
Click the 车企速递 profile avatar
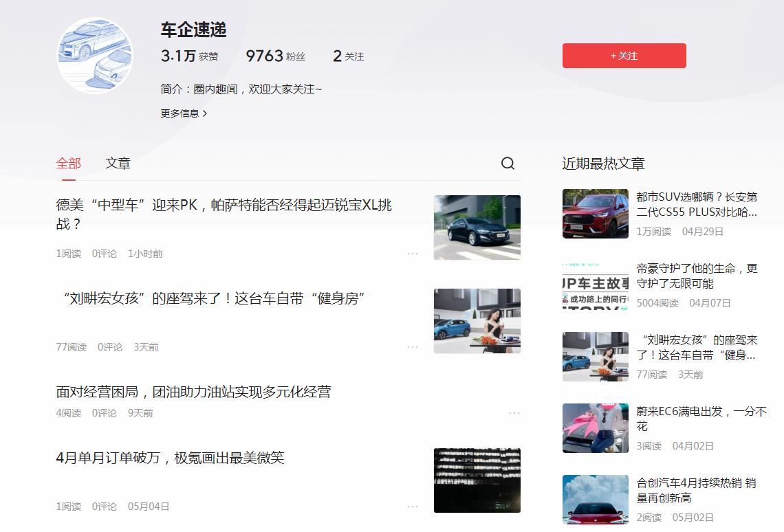(95, 56)
